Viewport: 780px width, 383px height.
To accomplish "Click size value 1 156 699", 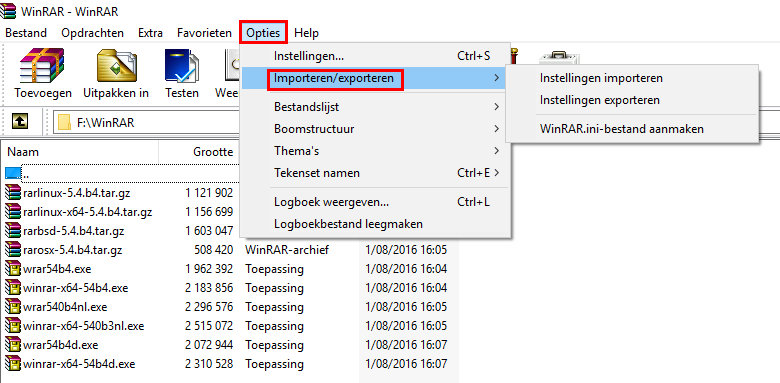I will [x=209, y=212].
